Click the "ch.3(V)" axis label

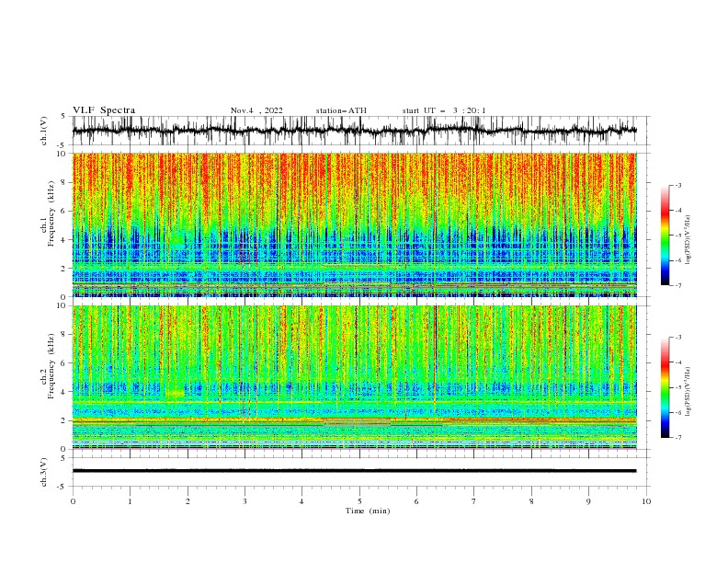coord(44,472)
